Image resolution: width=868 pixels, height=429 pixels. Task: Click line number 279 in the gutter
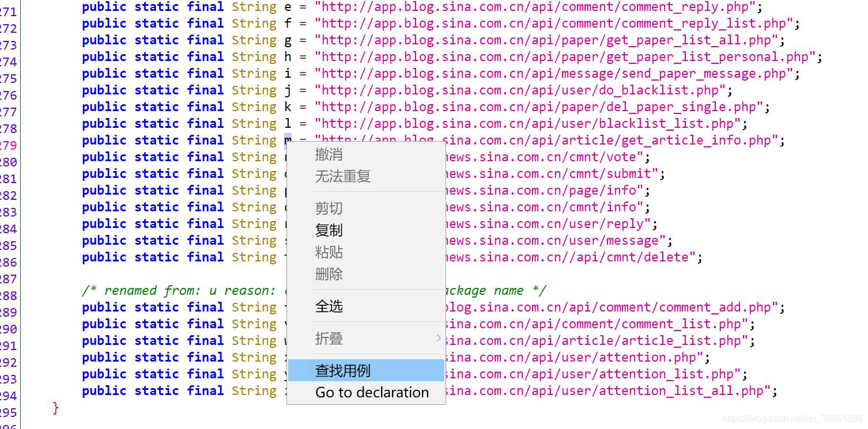click(9, 146)
